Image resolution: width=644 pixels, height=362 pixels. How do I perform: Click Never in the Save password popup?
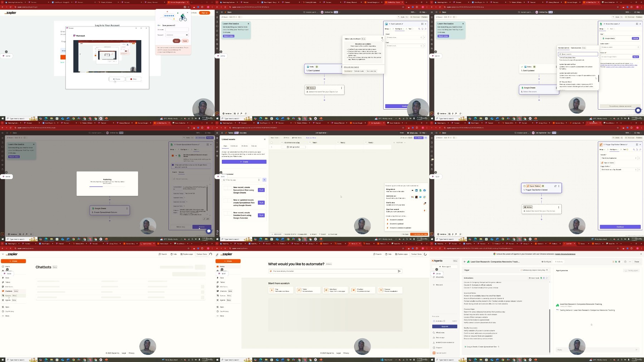(185, 41)
